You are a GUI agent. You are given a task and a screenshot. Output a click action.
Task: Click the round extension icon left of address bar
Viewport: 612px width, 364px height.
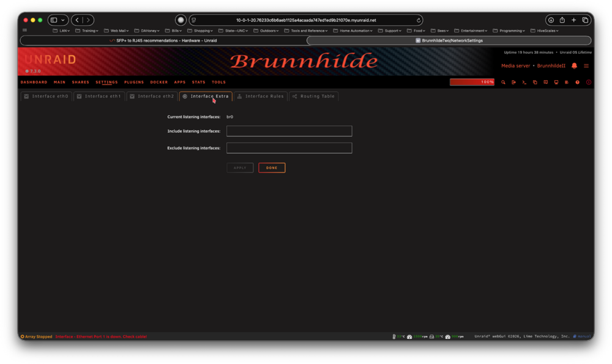(x=181, y=20)
